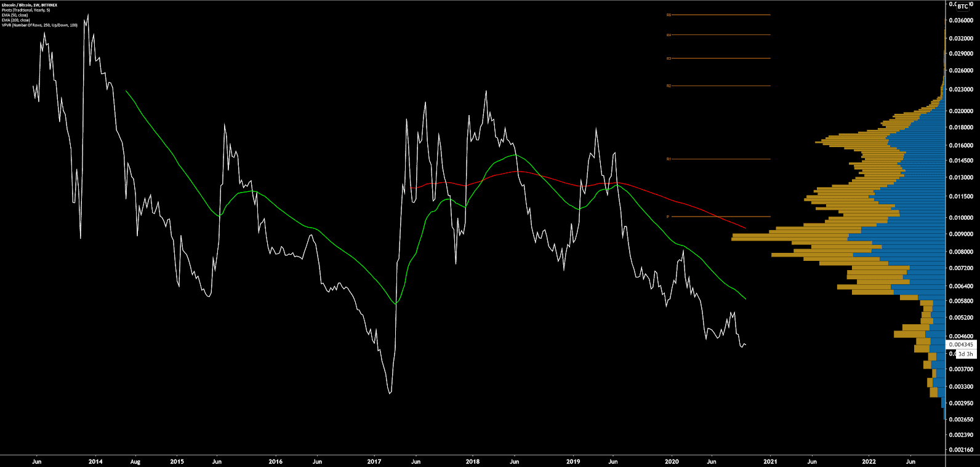The height and width of the screenshot is (467, 980).
Task: Click the 2020 label on time axis
Action: click(672, 461)
